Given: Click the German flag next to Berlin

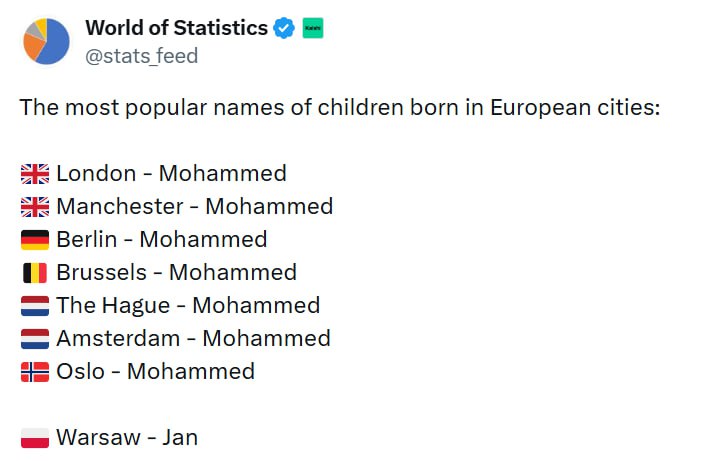Looking at the screenshot, I should [34, 240].
